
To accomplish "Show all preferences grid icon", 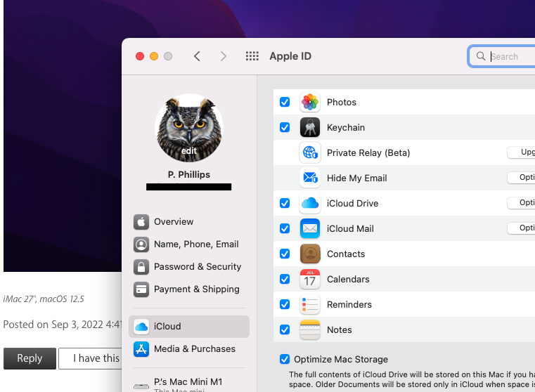I will coord(252,56).
